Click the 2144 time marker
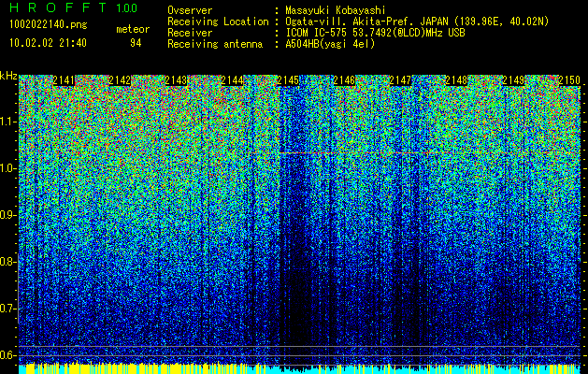The height and width of the screenshot is (374, 588). (x=233, y=80)
